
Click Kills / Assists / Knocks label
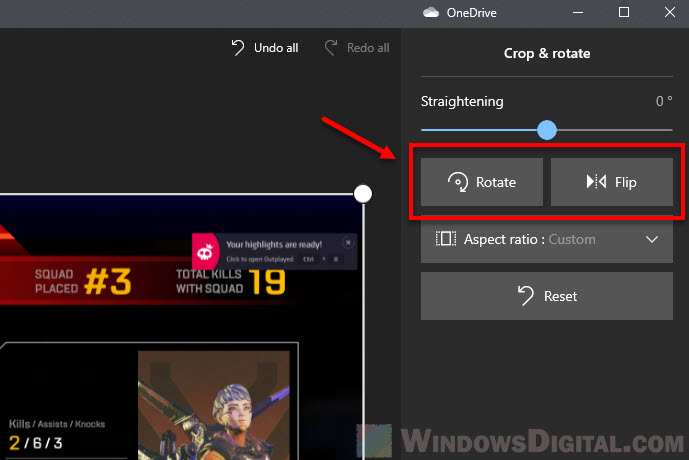(x=57, y=424)
